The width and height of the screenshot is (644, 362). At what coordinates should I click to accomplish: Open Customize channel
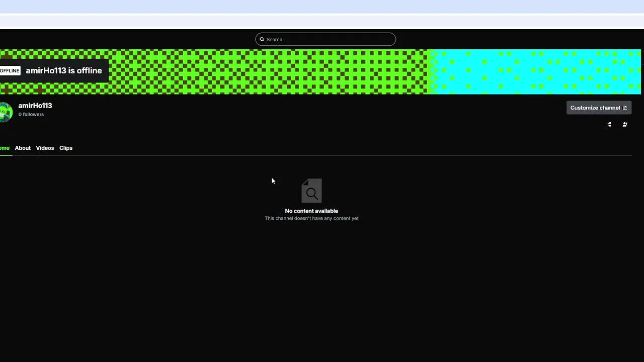coord(599,108)
